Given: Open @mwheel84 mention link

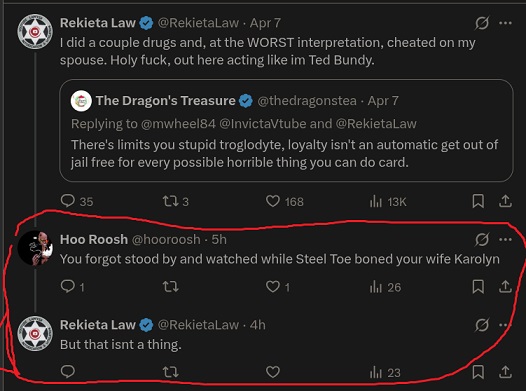Looking at the screenshot, I should pos(178,124).
